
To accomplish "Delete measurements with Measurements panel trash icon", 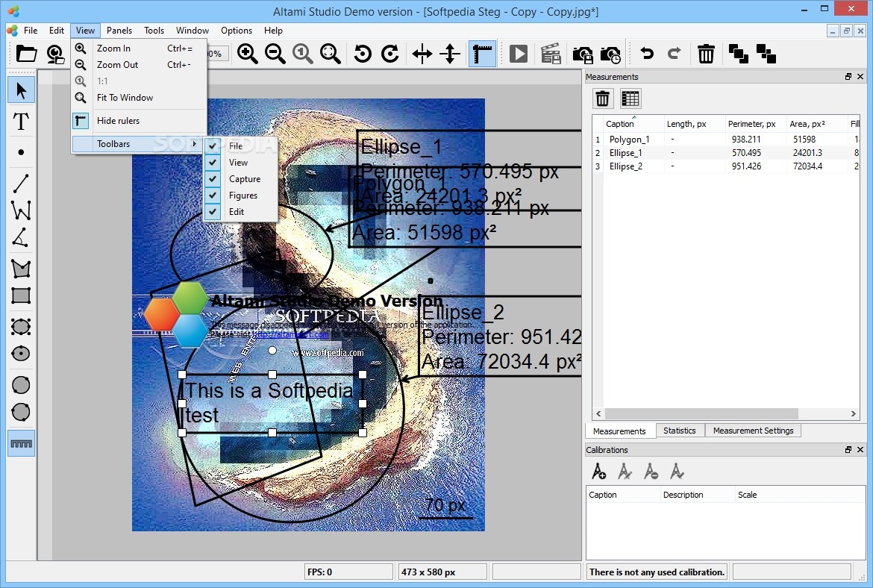I will point(602,98).
